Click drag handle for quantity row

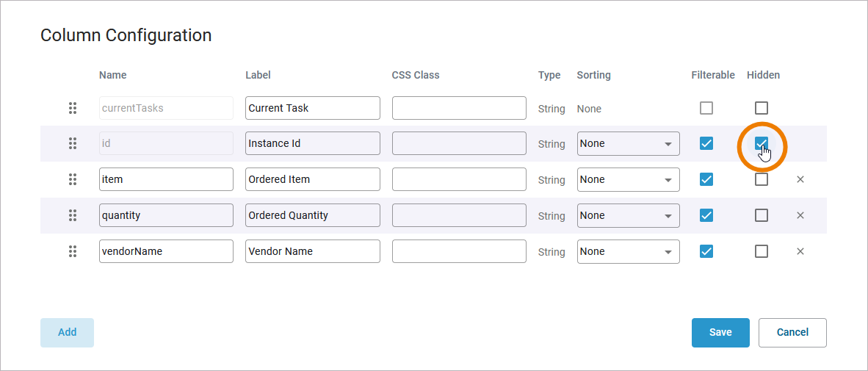pos(73,215)
